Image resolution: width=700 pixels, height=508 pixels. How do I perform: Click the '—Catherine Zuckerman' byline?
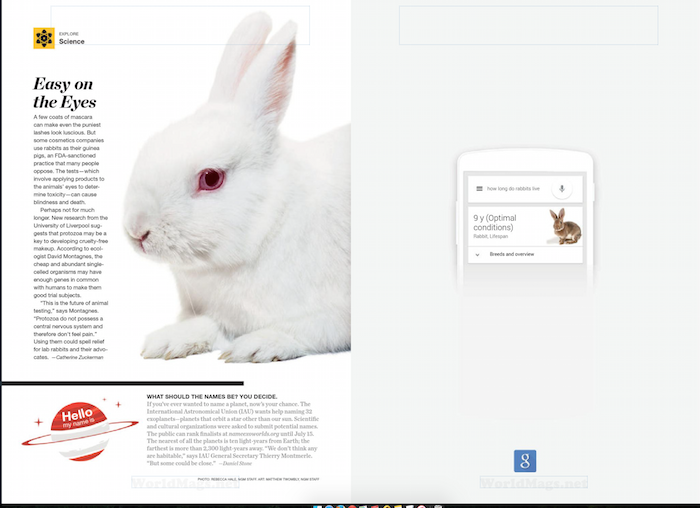click(x=78, y=357)
